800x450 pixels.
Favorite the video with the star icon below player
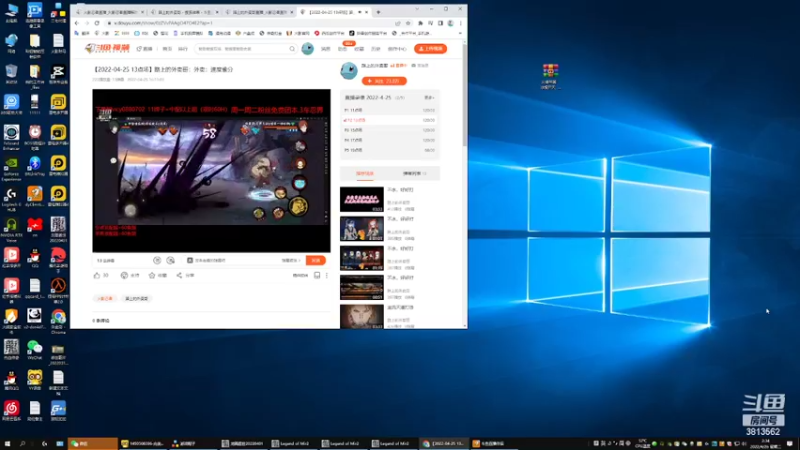(152, 276)
